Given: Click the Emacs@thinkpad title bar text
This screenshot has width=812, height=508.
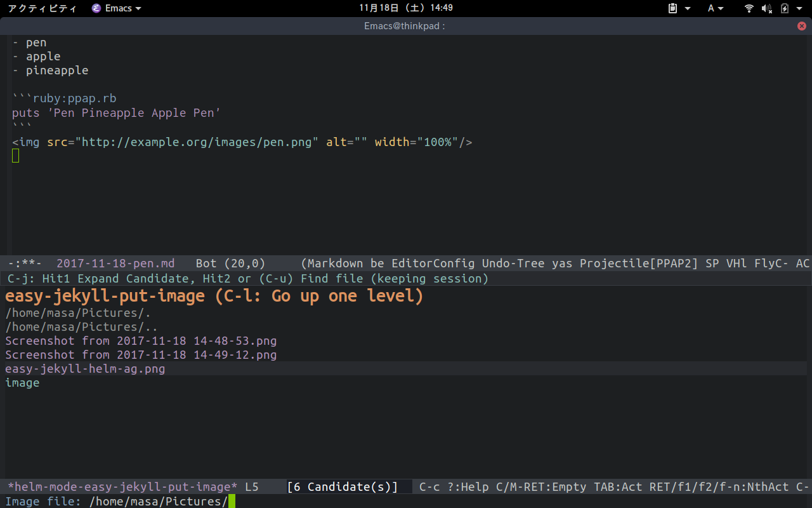Looking at the screenshot, I should pos(405,26).
